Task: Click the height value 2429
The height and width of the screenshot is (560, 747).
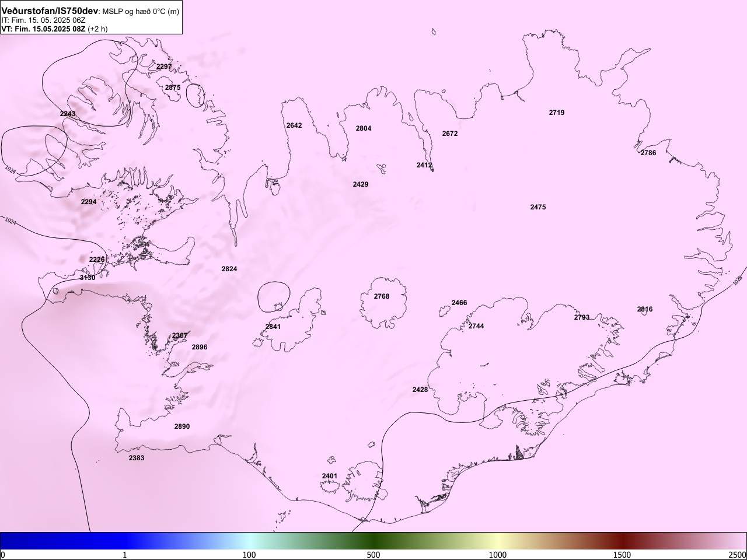Action: [361, 184]
